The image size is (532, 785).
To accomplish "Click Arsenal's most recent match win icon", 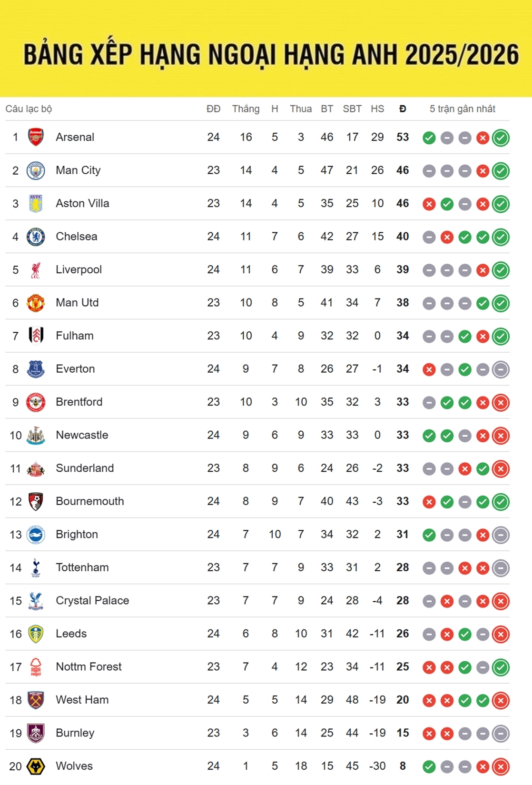I will coord(501,138).
